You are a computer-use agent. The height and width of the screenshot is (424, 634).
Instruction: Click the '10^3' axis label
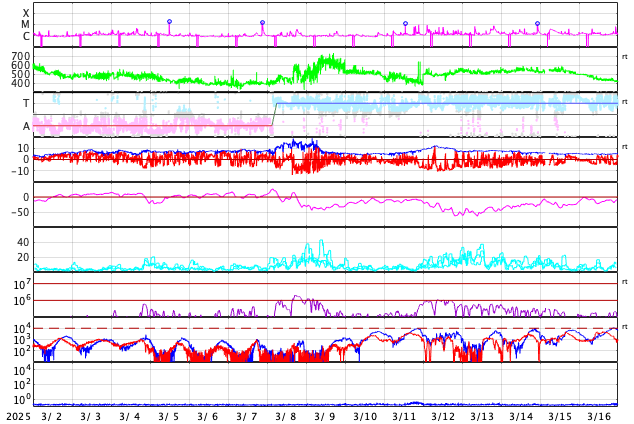tap(22, 340)
